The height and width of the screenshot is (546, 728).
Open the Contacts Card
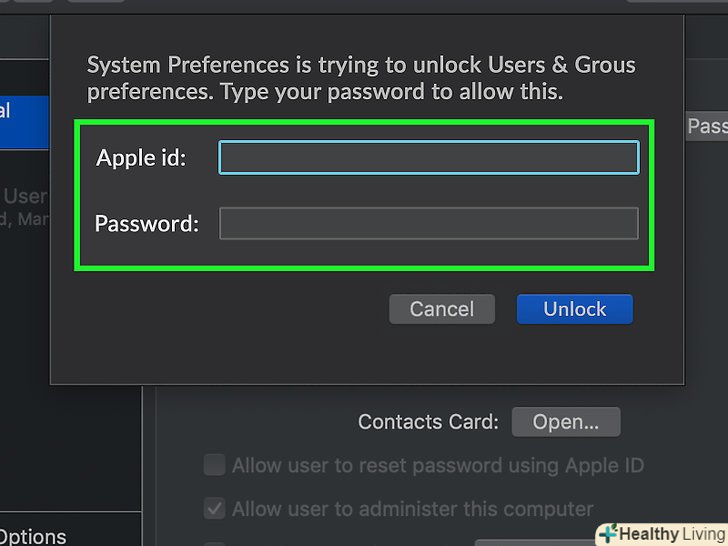coord(565,422)
